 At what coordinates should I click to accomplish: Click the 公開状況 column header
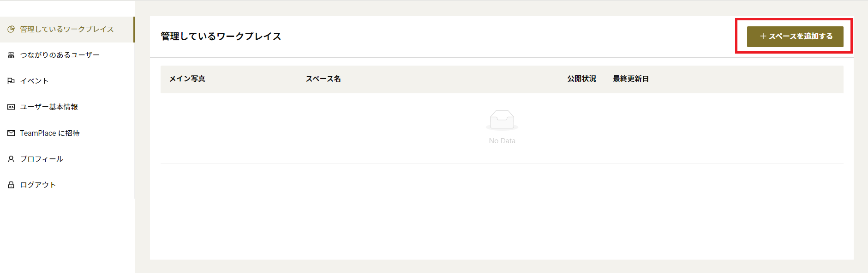[581, 79]
